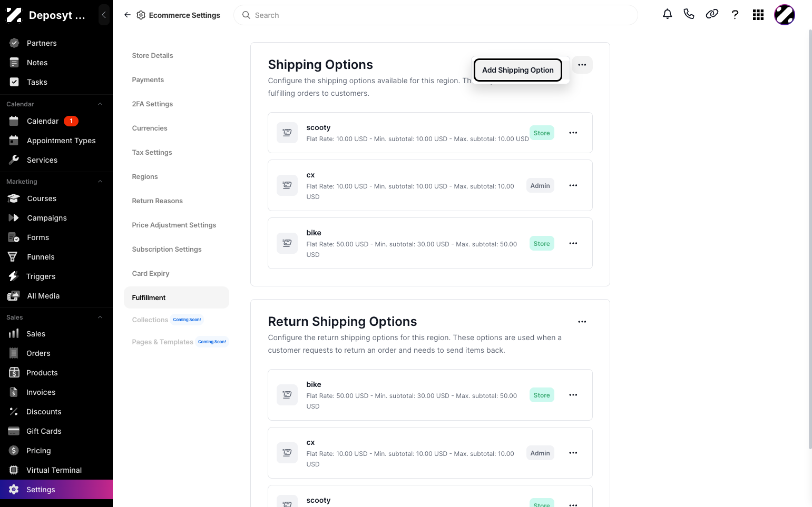Open Return Shipping Options section more menu

coord(582,322)
